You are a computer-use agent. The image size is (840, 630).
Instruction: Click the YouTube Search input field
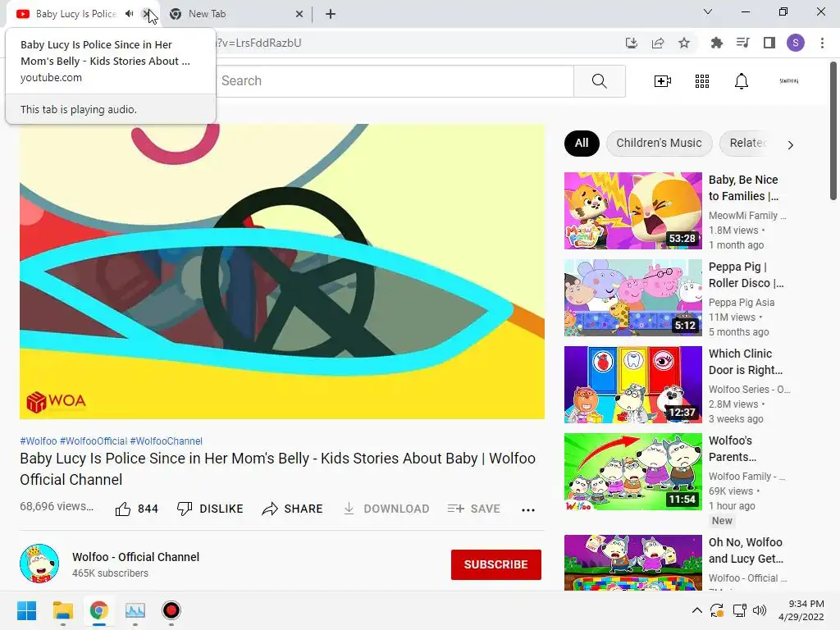pyautogui.click(x=395, y=81)
